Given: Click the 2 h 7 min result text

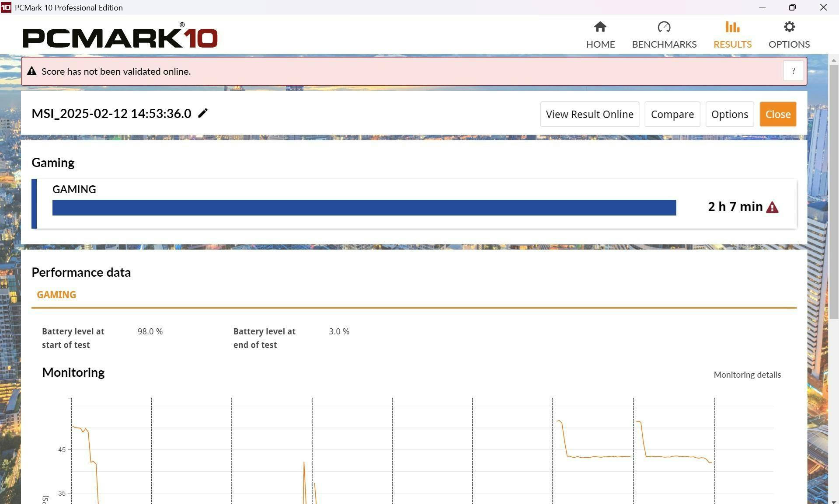Looking at the screenshot, I should [x=735, y=207].
